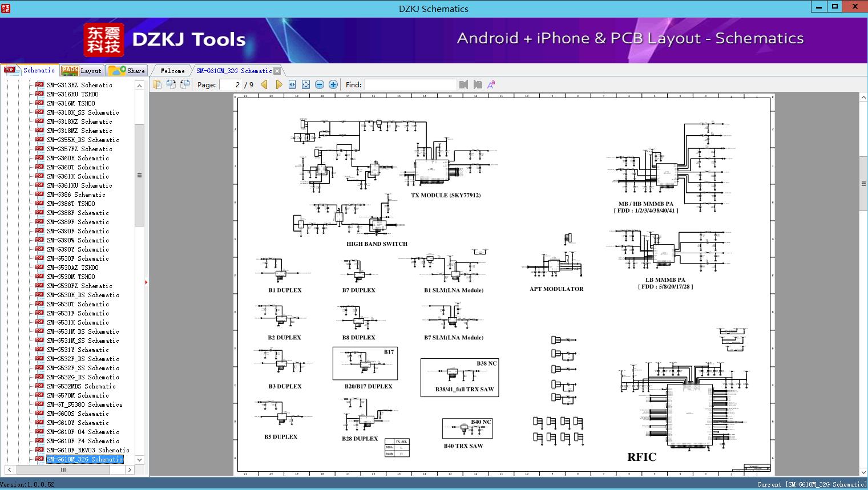Click the DZKJ red logo in banner
The image size is (868, 490).
click(104, 40)
